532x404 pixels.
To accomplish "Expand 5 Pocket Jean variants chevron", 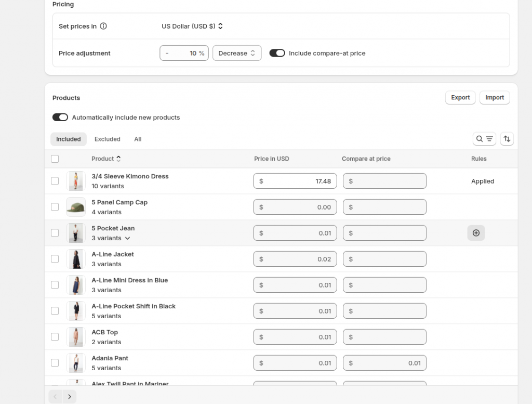I will (x=128, y=238).
